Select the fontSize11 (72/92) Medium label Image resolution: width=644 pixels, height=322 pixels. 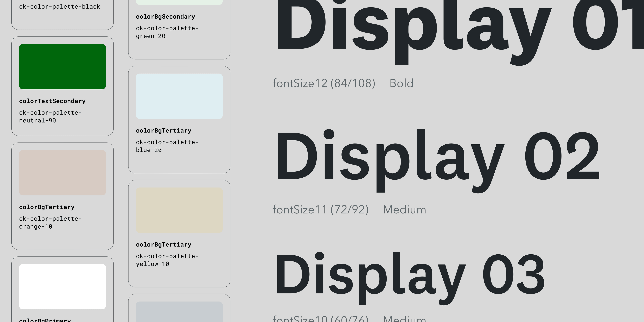tap(349, 209)
